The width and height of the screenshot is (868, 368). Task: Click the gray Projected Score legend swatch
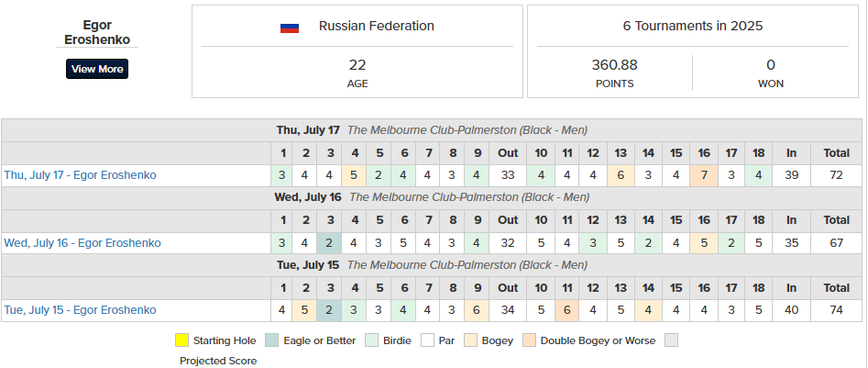pos(671,340)
